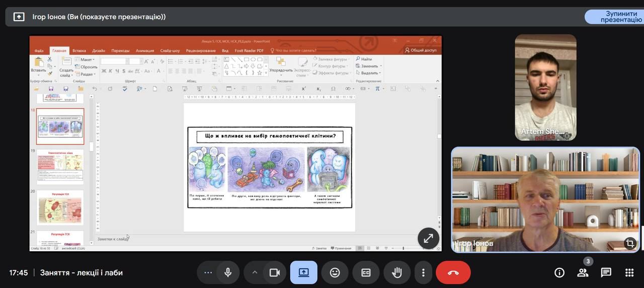
Task: Open the chat with everyone
Action: (606, 272)
